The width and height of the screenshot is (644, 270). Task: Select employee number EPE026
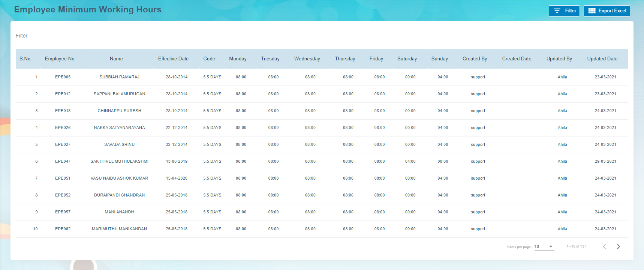click(63, 127)
